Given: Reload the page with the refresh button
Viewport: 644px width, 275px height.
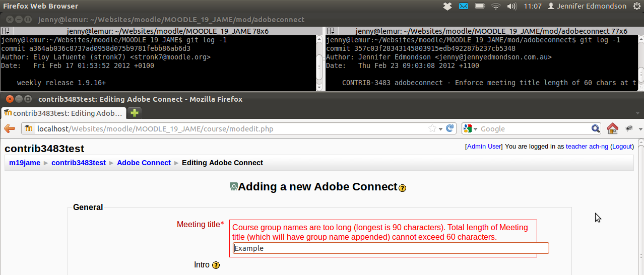Looking at the screenshot, I should pos(450,128).
